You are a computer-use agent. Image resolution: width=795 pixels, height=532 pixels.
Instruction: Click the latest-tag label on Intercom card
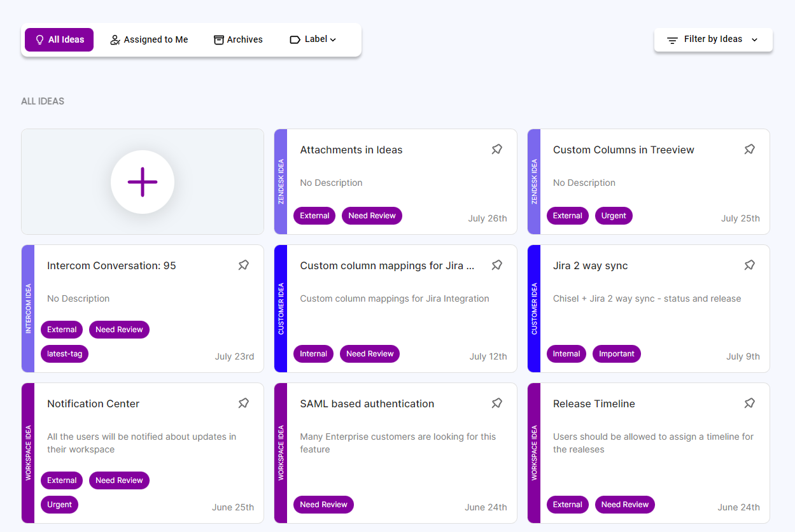click(x=64, y=354)
